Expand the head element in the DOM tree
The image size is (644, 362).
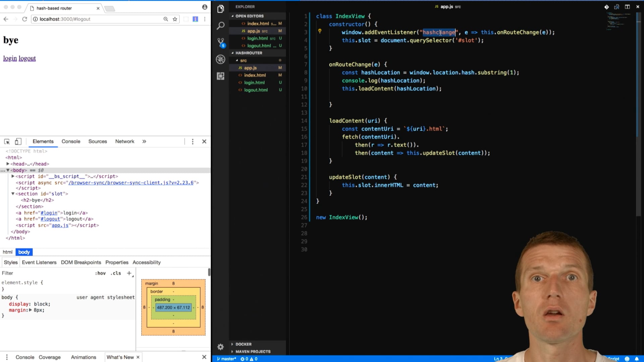[8, 164]
